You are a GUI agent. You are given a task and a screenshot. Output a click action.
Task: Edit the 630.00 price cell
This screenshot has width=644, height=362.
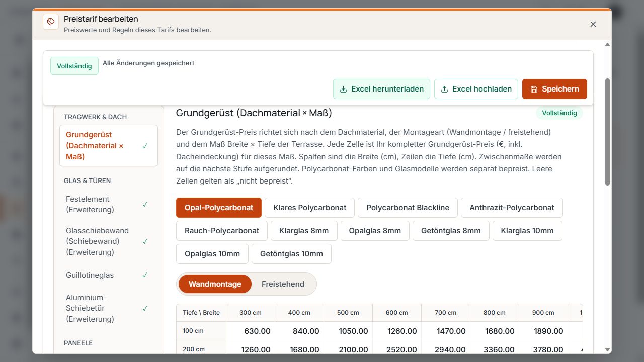pos(251,331)
